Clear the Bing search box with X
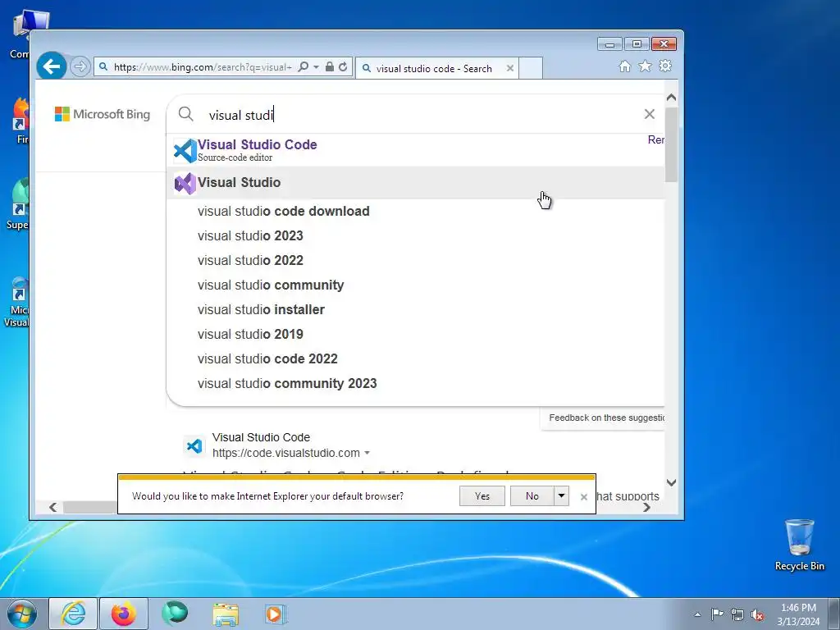The height and width of the screenshot is (630, 840). (650, 113)
